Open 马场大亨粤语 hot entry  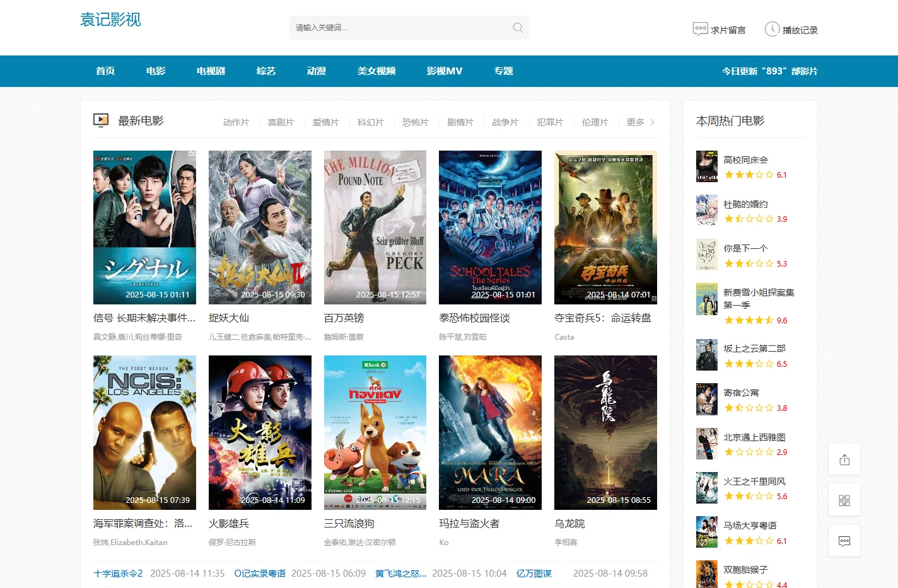tap(750, 526)
